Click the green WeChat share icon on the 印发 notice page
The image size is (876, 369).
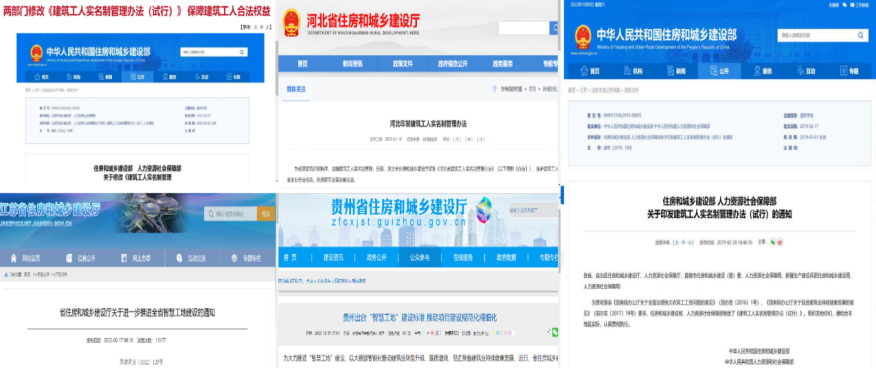point(773,242)
